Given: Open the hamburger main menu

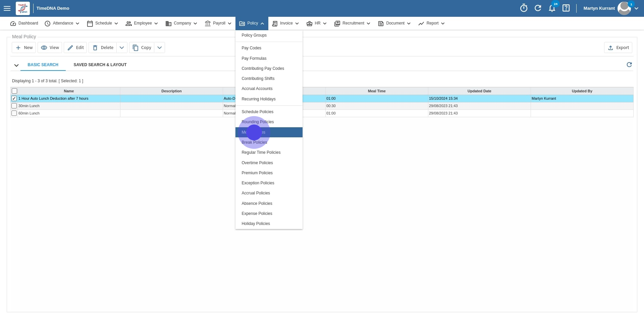Looking at the screenshot, I should click(x=7, y=8).
